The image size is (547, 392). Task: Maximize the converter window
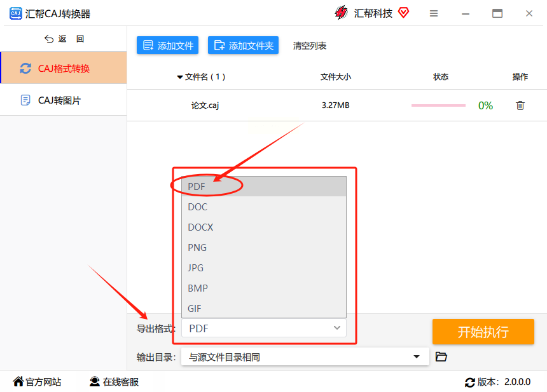(497, 13)
